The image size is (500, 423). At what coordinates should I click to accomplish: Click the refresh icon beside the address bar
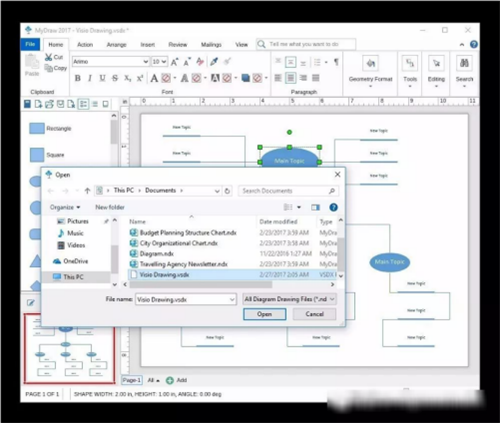pos(227,191)
